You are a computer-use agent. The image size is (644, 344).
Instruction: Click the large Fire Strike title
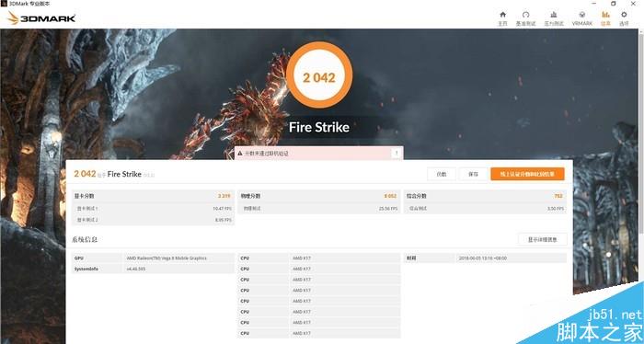click(319, 127)
